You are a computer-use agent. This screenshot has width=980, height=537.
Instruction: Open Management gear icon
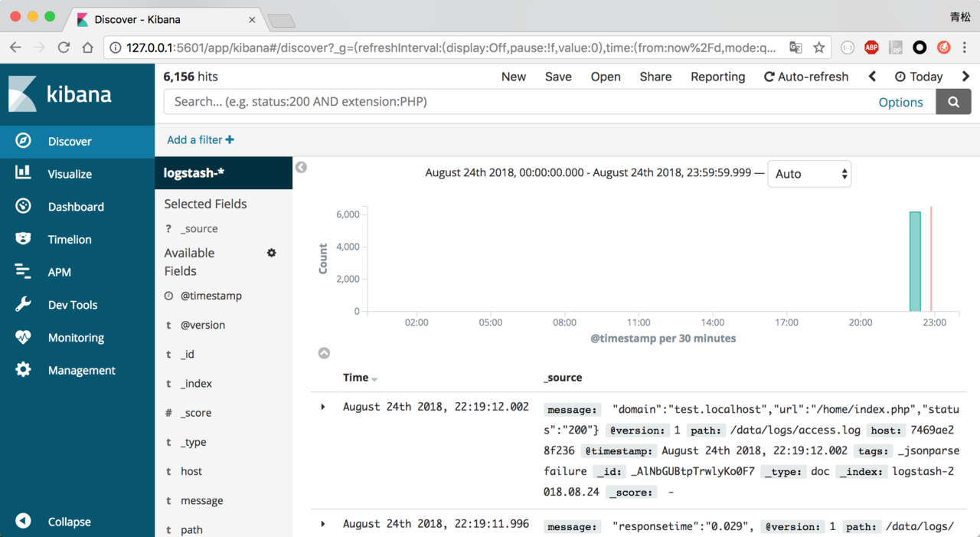23,370
